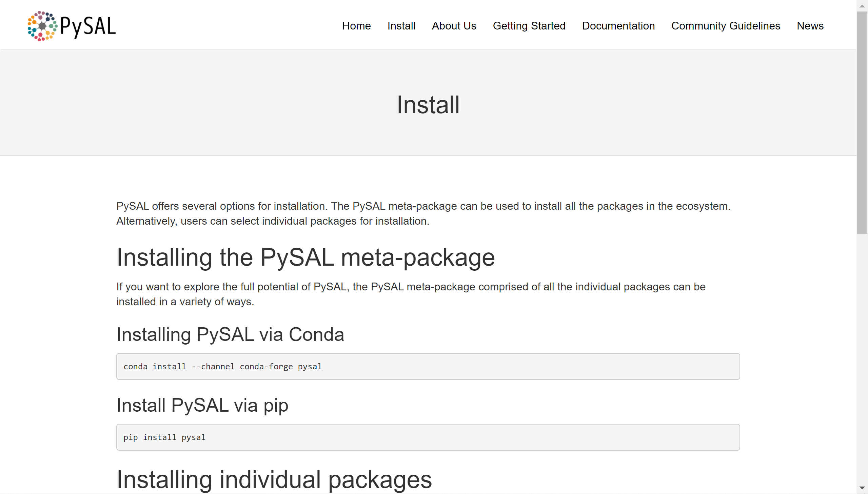
Task: Click the PySAL logo icon
Action: (x=42, y=26)
